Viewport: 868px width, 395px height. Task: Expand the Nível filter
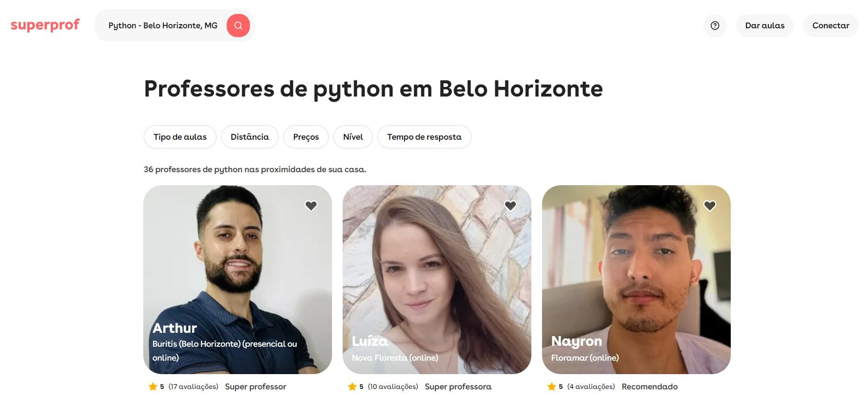pos(353,137)
